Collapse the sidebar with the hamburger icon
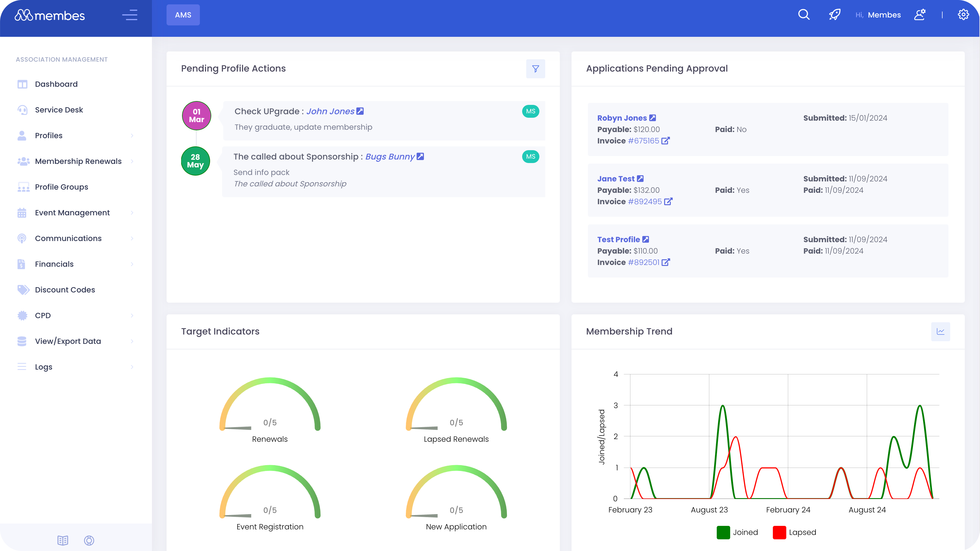The height and width of the screenshot is (551, 980). click(129, 15)
